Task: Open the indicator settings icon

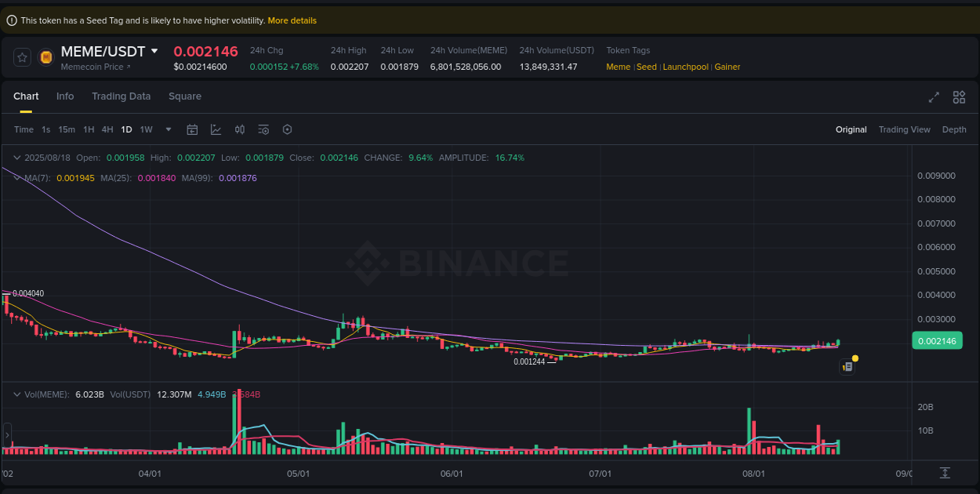Action: tap(264, 129)
